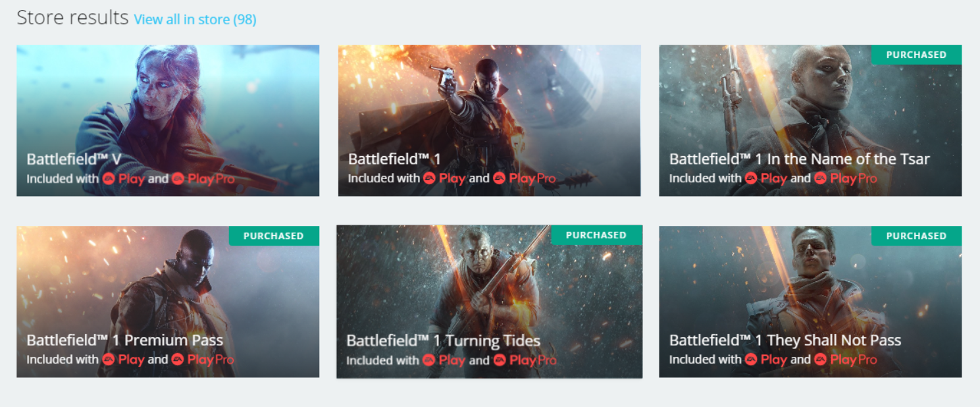Click EA Play logo on Turning Tides card
Viewport: 980px width, 407px height.
(x=444, y=360)
